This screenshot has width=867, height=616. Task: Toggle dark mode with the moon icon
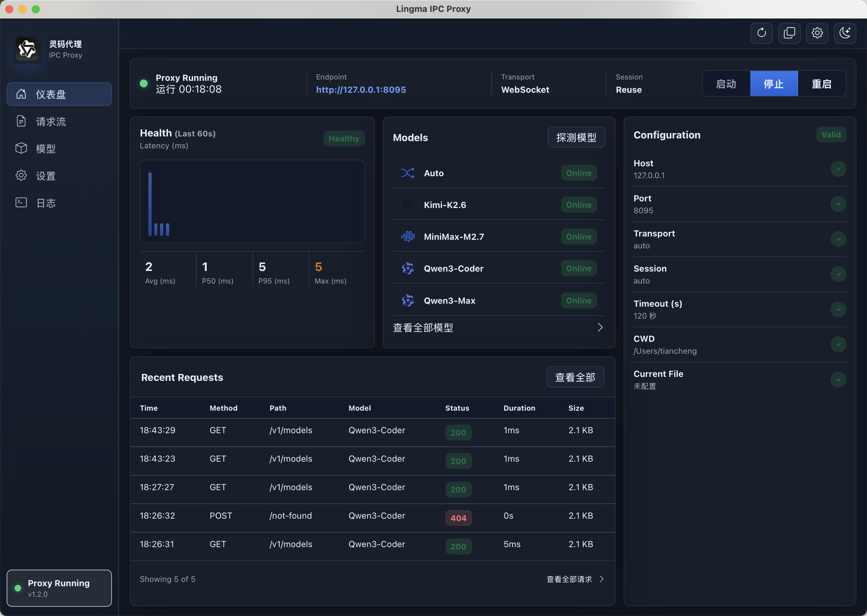tap(844, 33)
